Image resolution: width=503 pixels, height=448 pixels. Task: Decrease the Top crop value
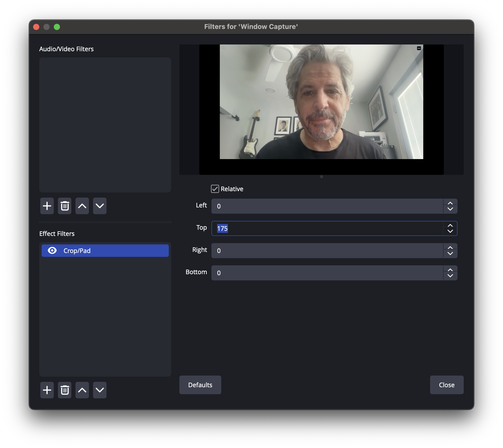pos(450,232)
